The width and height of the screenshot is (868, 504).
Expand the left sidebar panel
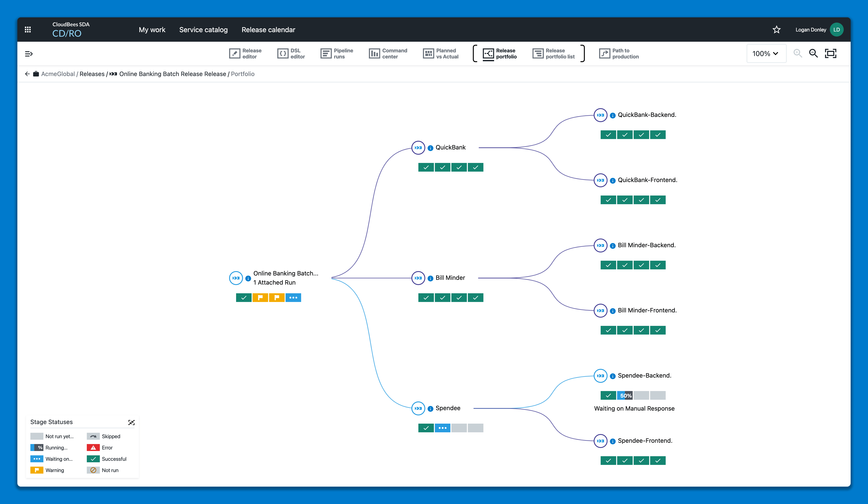click(x=29, y=53)
